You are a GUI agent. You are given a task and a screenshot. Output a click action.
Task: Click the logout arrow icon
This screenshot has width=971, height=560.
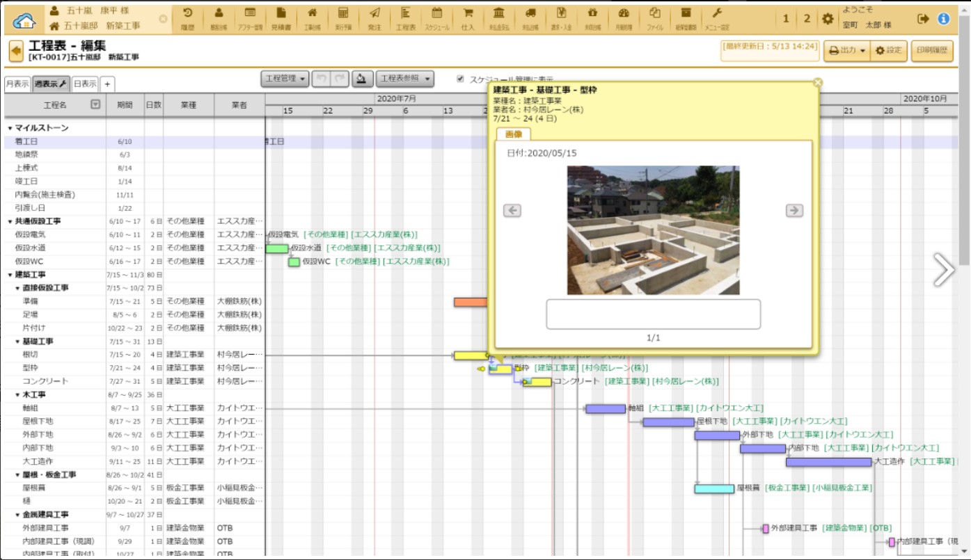coord(924,19)
